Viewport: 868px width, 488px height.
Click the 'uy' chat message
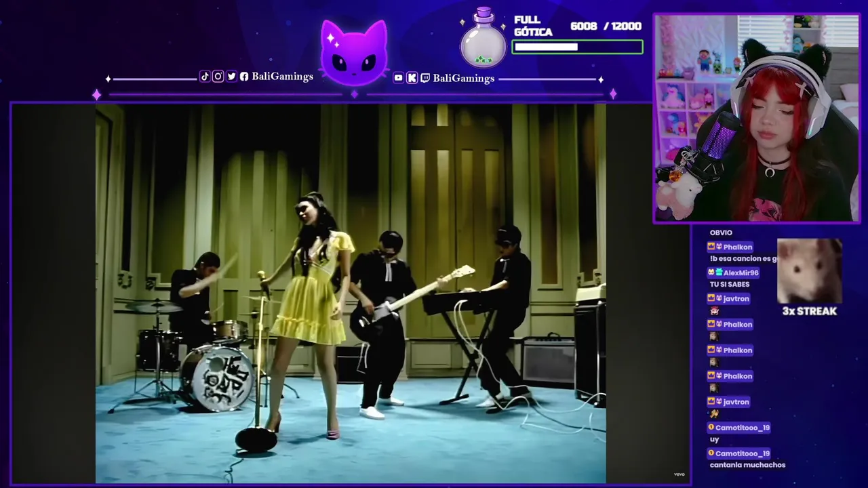click(x=714, y=439)
